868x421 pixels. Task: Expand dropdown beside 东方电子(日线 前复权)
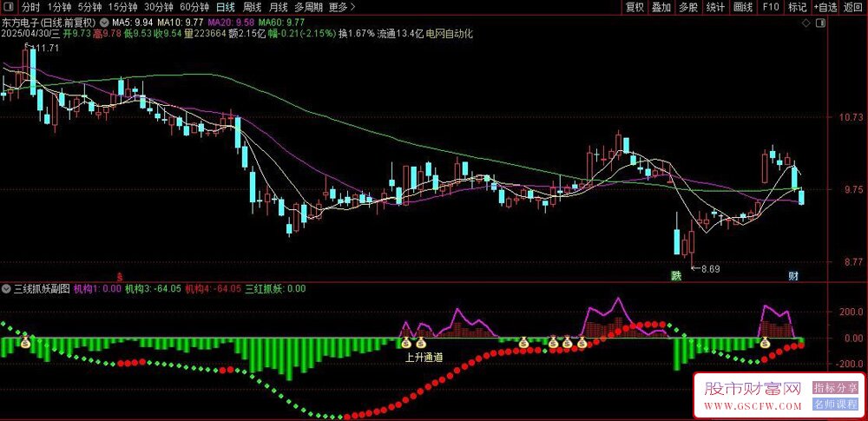click(x=103, y=23)
